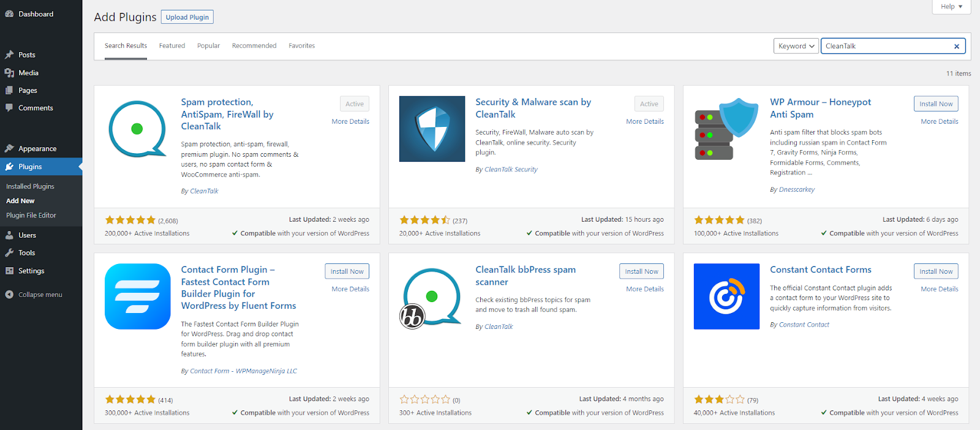
Task: Open CleanTalk bbPress spam scanner title
Action: 526,276
